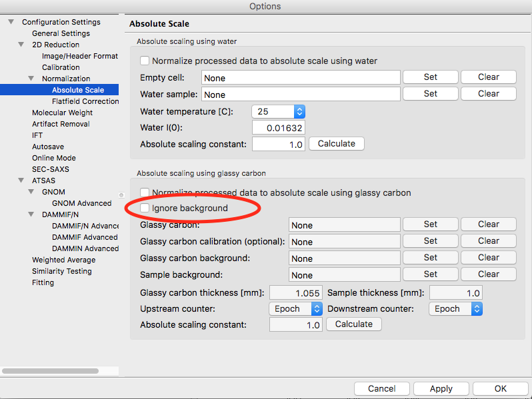Set Glassy carbon calibration file
The image size is (532, 399).
pos(431,240)
